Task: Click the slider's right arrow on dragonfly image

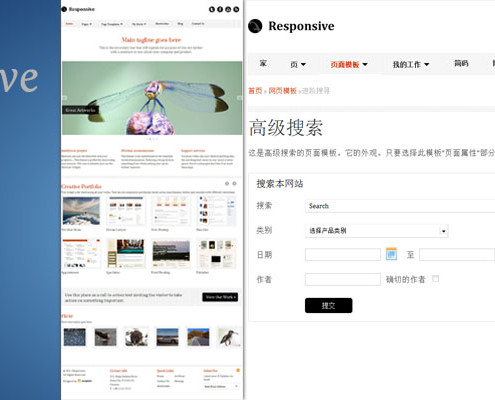Action: pyautogui.click(x=239, y=98)
